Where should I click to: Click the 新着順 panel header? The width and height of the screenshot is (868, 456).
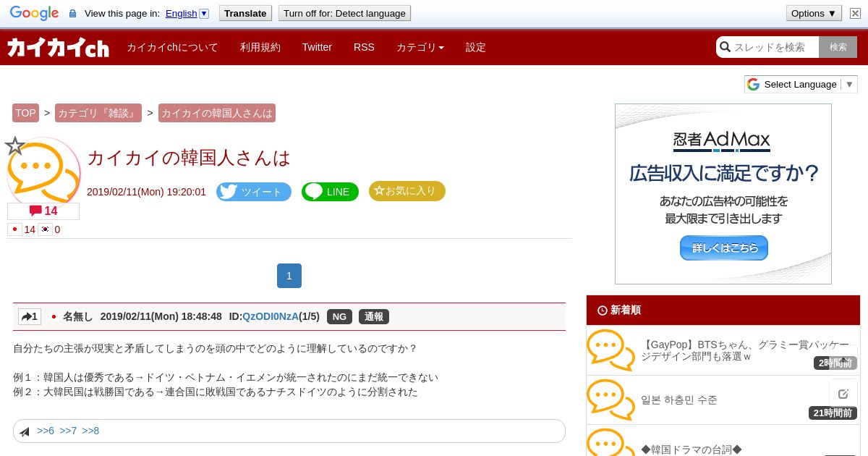click(723, 310)
